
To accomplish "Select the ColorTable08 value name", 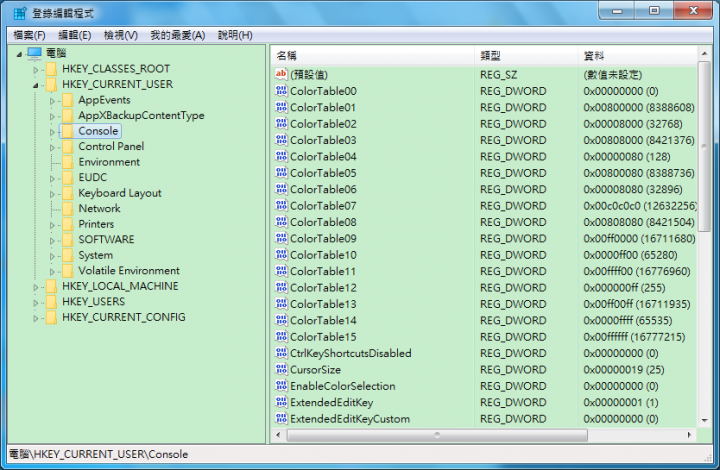I will coord(323,222).
